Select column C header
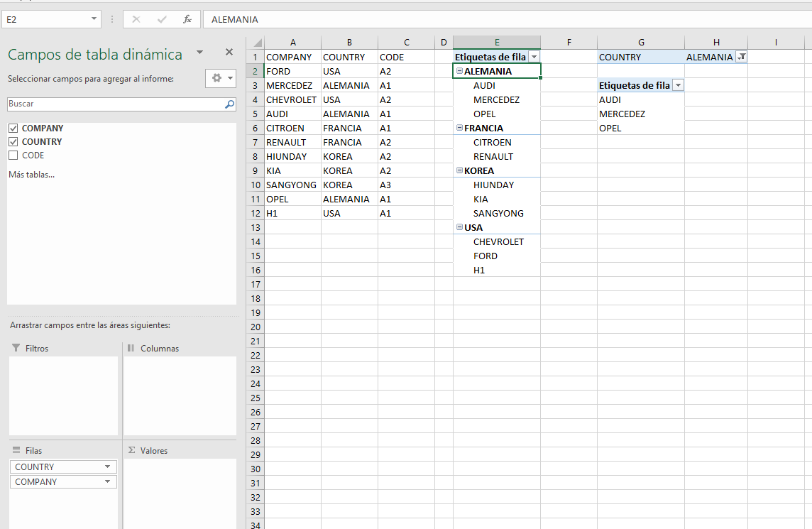 point(406,43)
